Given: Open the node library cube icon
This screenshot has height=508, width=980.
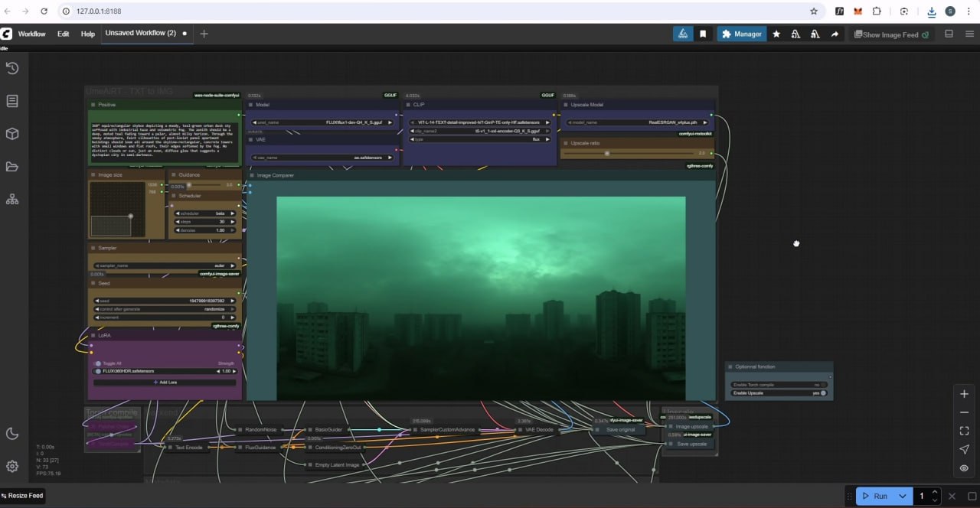Looking at the screenshot, I should [12, 134].
